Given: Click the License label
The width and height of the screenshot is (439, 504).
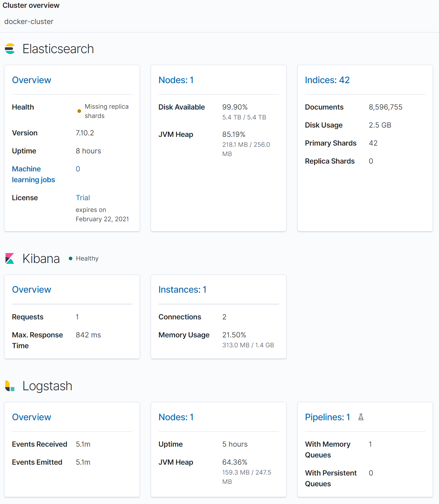Looking at the screenshot, I should [x=25, y=198].
